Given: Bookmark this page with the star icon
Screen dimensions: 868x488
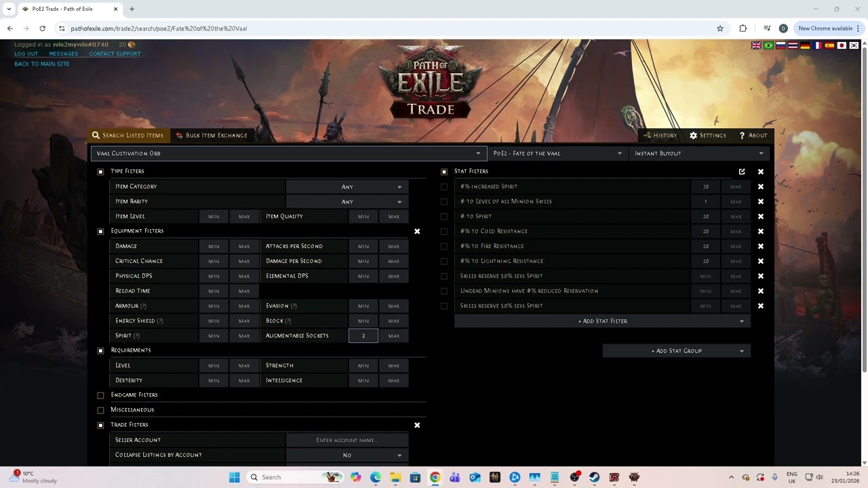Looking at the screenshot, I should click(720, 28).
